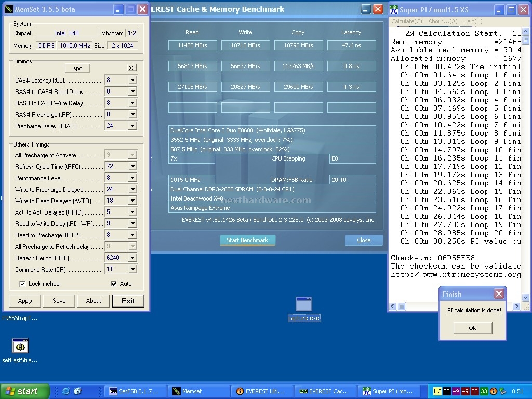Click the 'Checksum: 06D55FE8' line
The width and height of the screenshot is (532, 399).
tap(433, 258)
